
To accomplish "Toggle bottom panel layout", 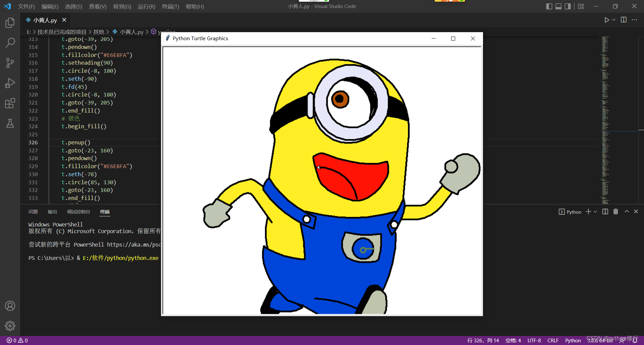I will coord(558,6).
